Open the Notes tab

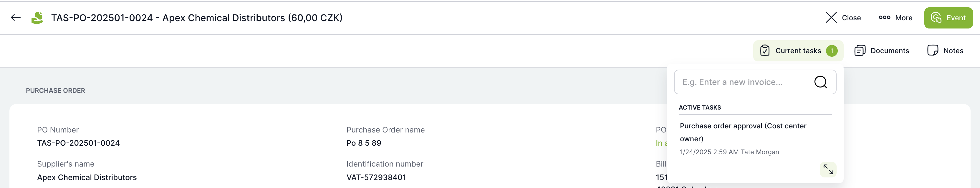tap(945, 51)
